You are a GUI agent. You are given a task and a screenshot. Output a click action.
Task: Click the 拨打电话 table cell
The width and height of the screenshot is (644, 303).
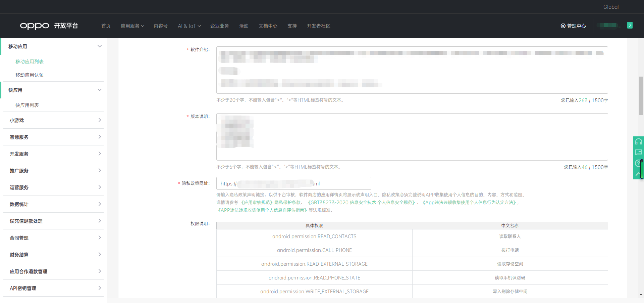(510, 250)
